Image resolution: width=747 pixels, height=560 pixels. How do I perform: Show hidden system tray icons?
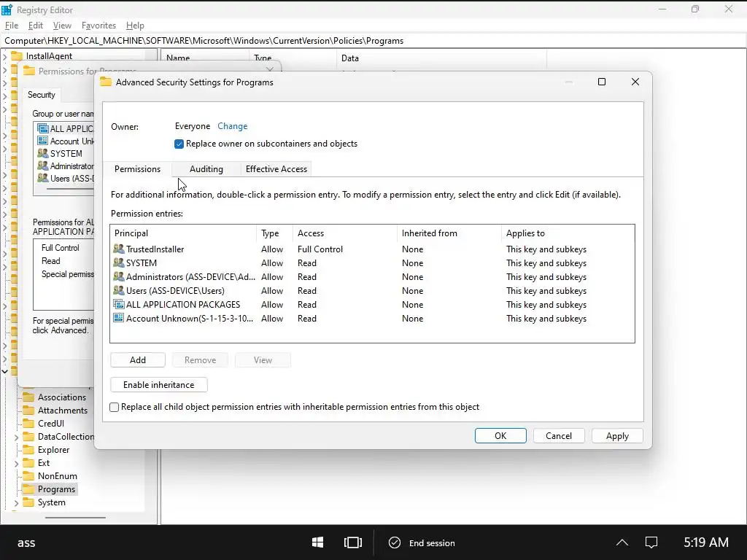tap(622, 542)
